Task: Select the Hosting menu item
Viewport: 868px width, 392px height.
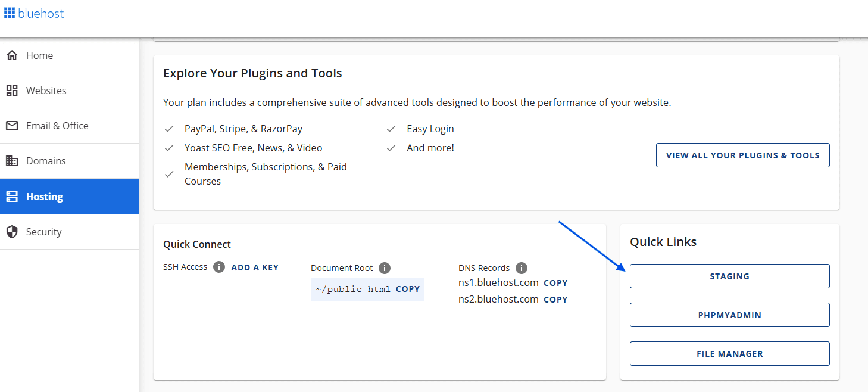Action: point(69,197)
